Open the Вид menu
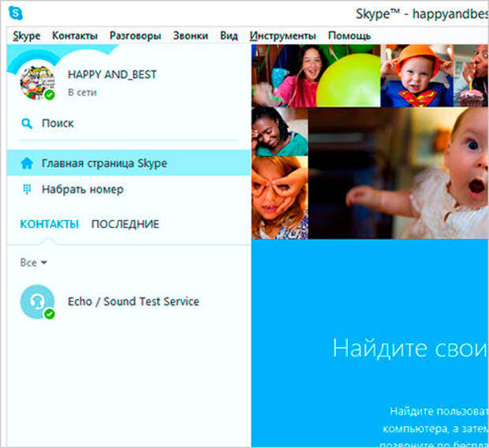Image resolution: width=489 pixels, height=448 pixels. [x=229, y=35]
